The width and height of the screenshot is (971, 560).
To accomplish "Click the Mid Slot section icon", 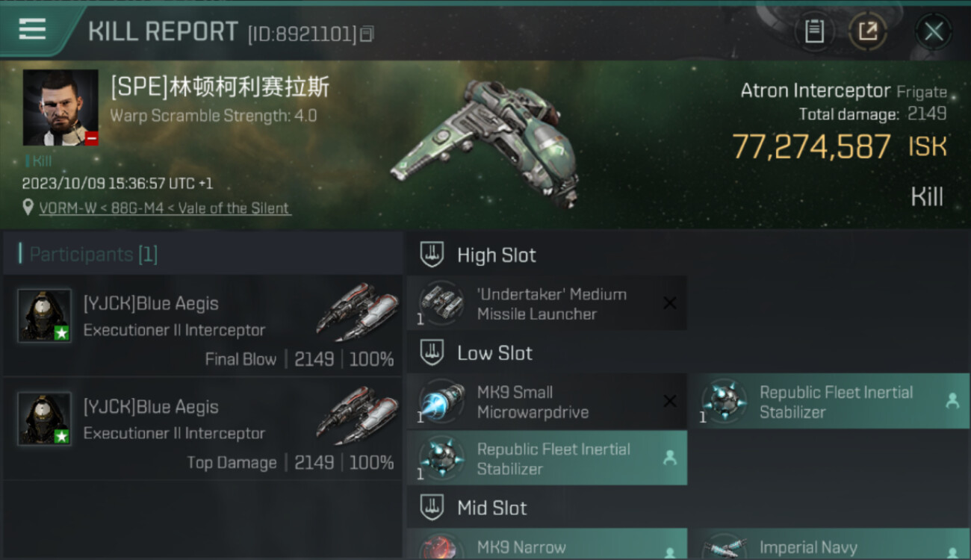I will tap(432, 508).
